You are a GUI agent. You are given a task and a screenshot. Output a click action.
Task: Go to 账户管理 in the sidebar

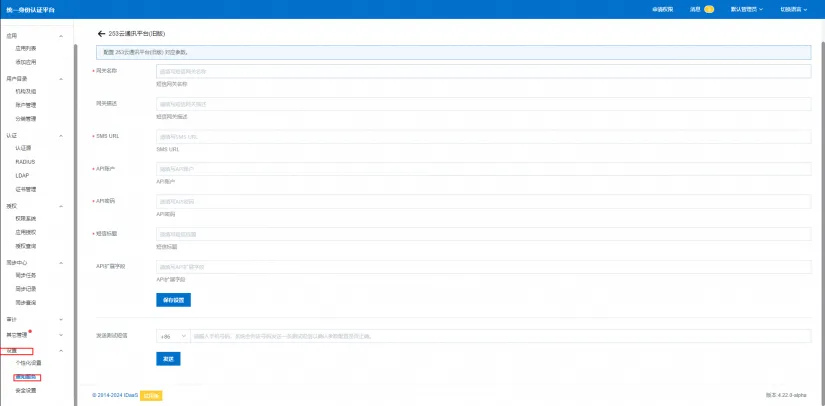point(26,103)
